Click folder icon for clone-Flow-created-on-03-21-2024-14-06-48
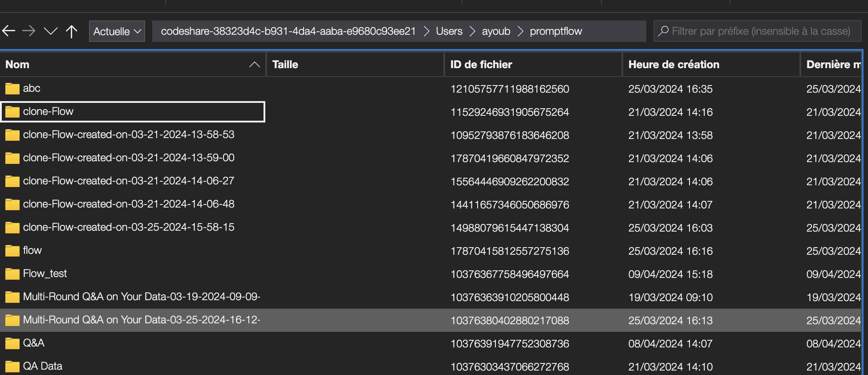Screen dimensions: 868x375 pos(12,204)
